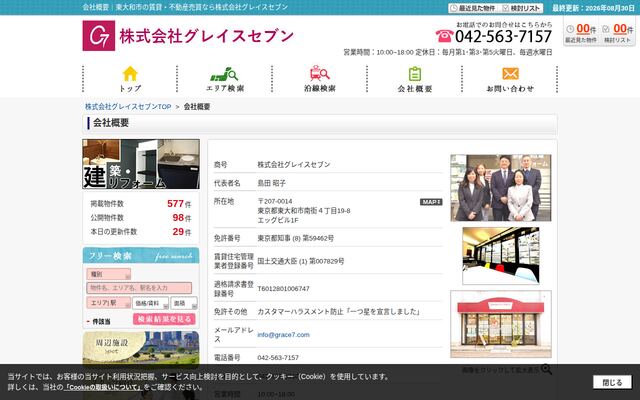The width and height of the screenshot is (640, 400).
Task: Enlarge the storefront exterior photo
Action: pyautogui.click(x=501, y=324)
